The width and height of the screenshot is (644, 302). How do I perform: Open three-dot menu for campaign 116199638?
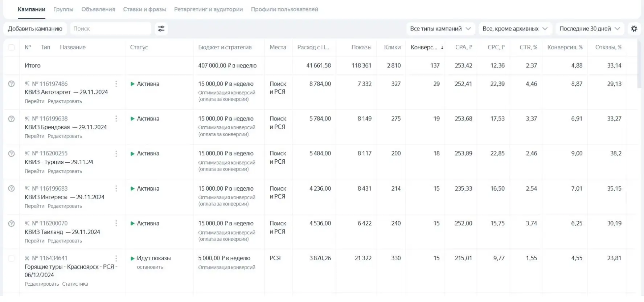116,119
